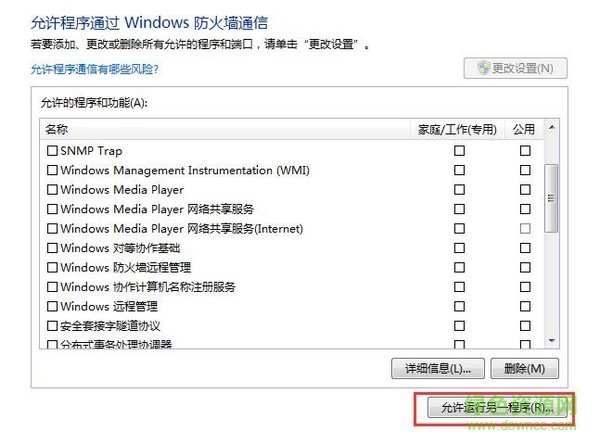600x444 pixels.
Task: Enable Windows Media Player name checkbox
Action: [x=52, y=189]
